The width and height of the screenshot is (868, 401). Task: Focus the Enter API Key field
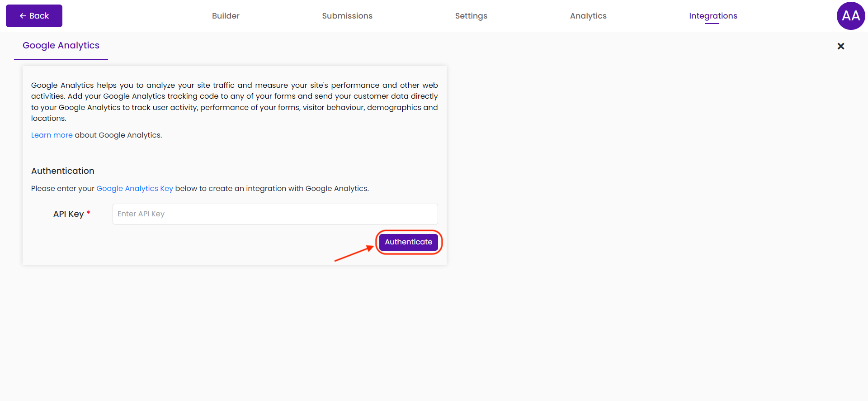[x=275, y=214]
